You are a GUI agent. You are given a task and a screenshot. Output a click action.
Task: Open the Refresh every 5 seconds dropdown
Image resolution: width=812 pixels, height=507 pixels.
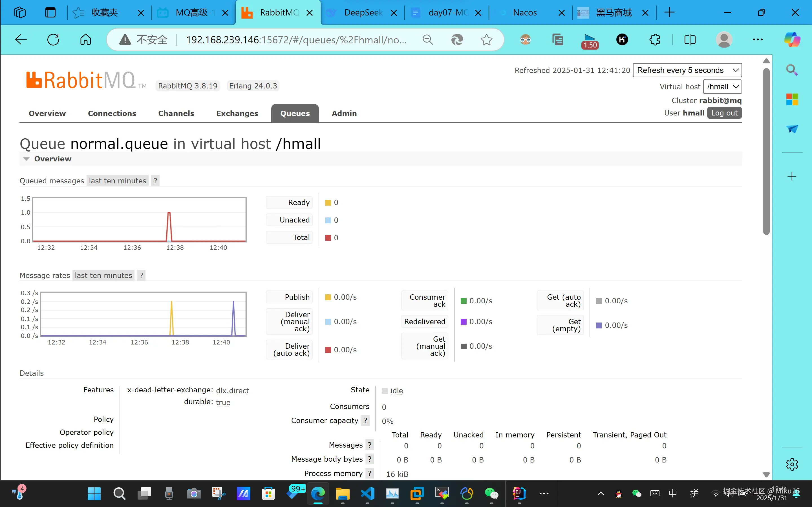[687, 70]
